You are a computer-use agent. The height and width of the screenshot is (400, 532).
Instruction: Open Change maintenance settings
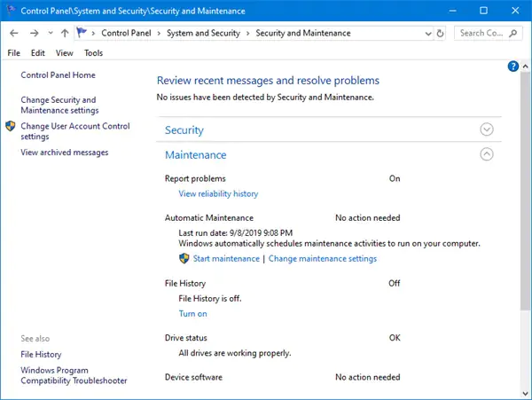click(323, 258)
